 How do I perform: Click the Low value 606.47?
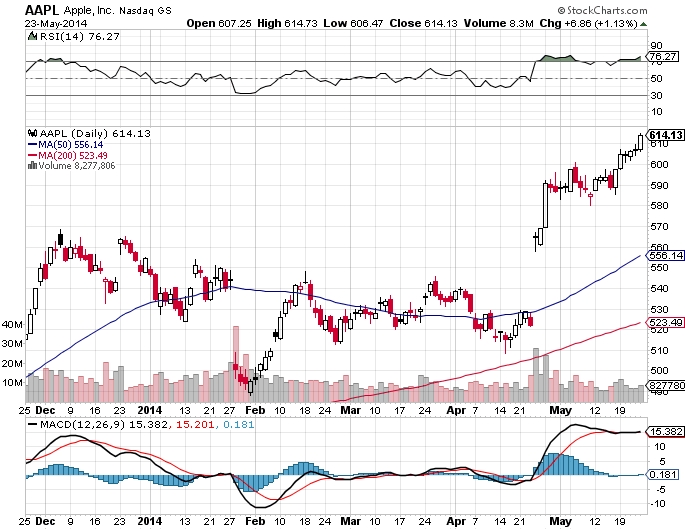click(367, 24)
